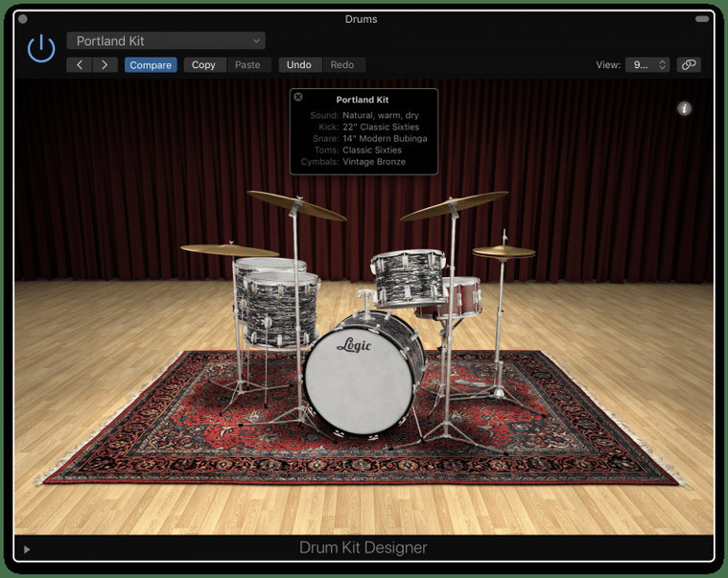Viewport: 728px width, 578px height.
Task: Click the 'Vintage Bronze' cymbals text
Action: click(374, 162)
